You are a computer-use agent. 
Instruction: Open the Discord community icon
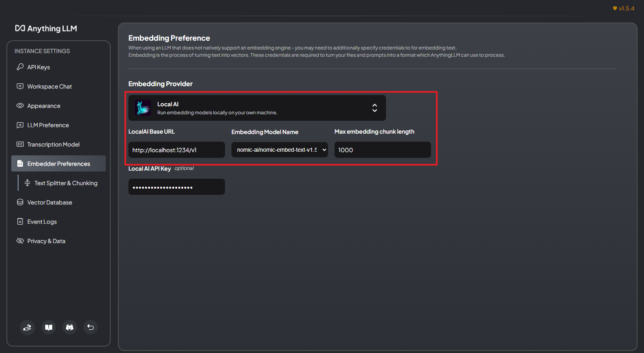click(70, 327)
